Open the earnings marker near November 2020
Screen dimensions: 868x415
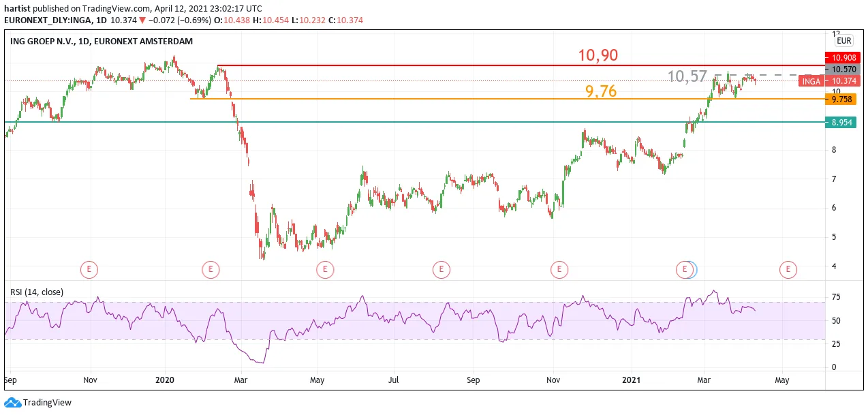(559, 270)
